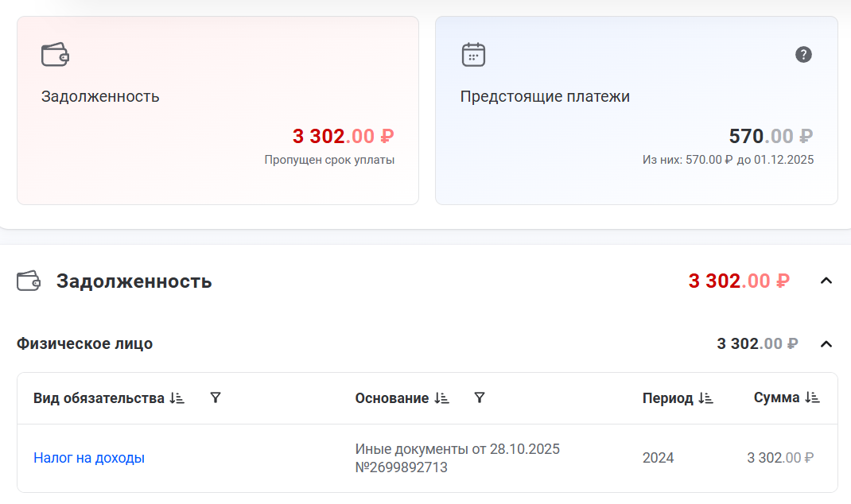Sort by Основание column
Viewport: 851px width, 504px height.
[441, 398]
